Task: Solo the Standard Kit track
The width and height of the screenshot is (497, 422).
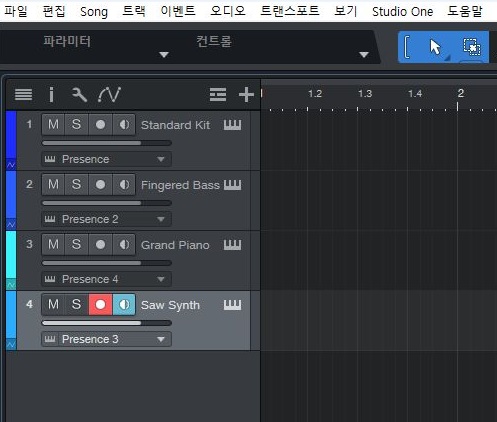Action: pos(76,125)
